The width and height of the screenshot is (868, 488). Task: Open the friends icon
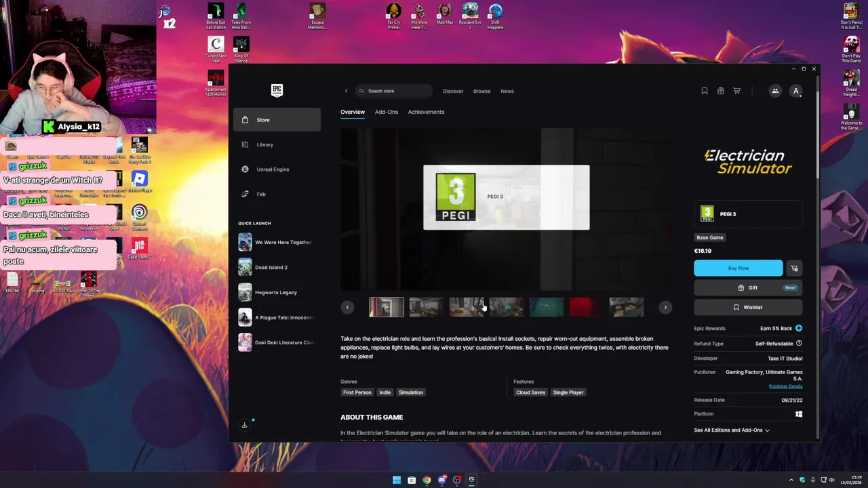pos(775,91)
